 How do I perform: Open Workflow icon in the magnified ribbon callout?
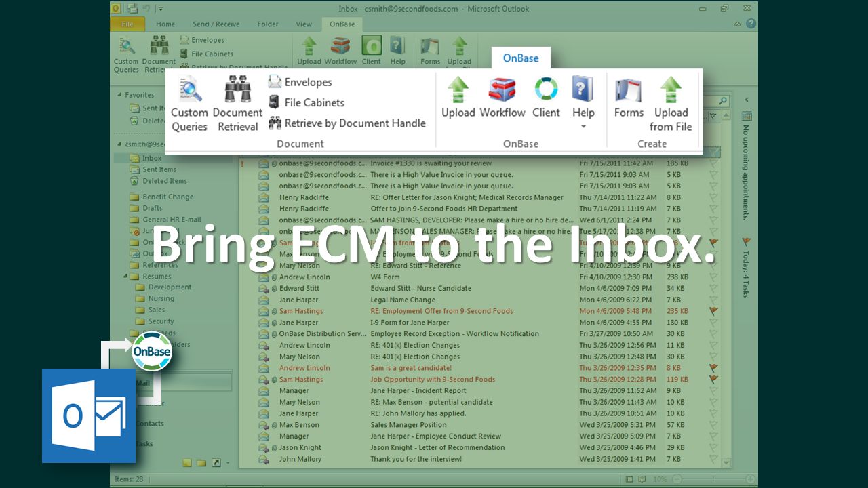click(502, 89)
